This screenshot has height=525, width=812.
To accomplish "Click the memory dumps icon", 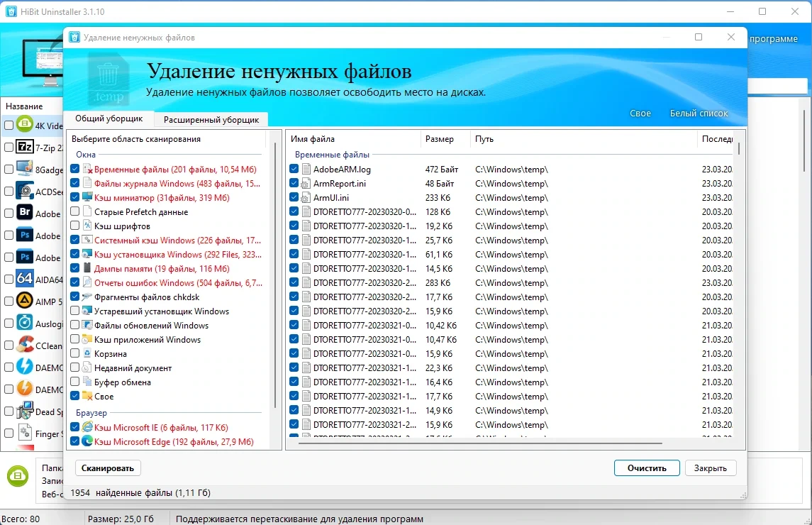I will click(x=87, y=268).
